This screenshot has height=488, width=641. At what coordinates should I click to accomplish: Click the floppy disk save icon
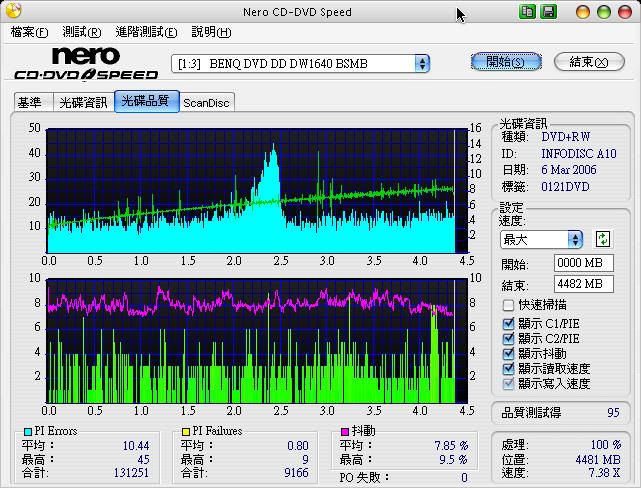click(x=549, y=12)
